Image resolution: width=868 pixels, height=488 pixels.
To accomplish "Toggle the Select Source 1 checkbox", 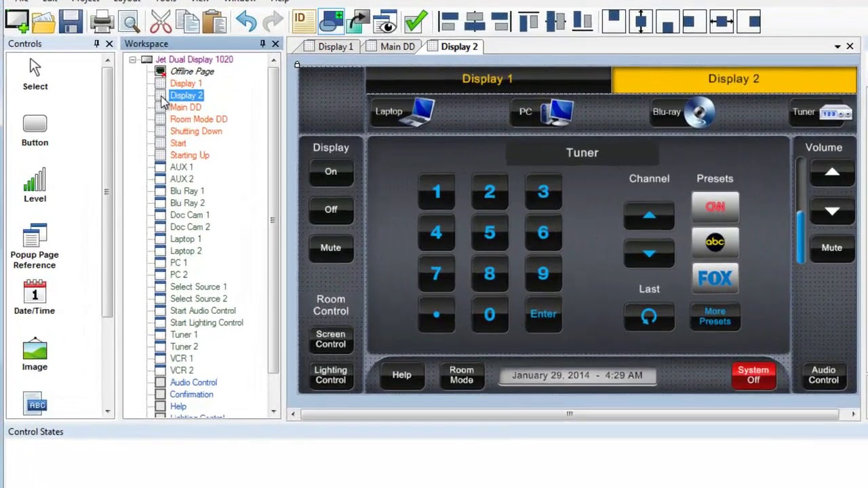I will (160, 287).
